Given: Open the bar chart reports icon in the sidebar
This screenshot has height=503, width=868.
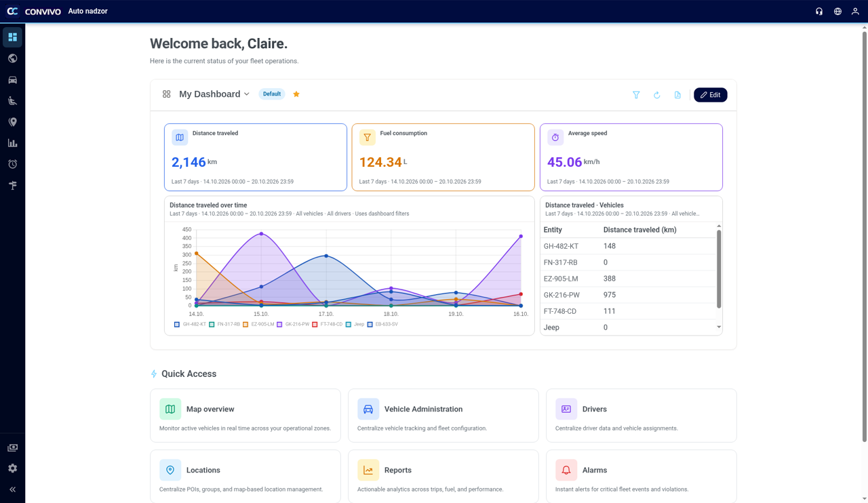Looking at the screenshot, I should tap(12, 143).
